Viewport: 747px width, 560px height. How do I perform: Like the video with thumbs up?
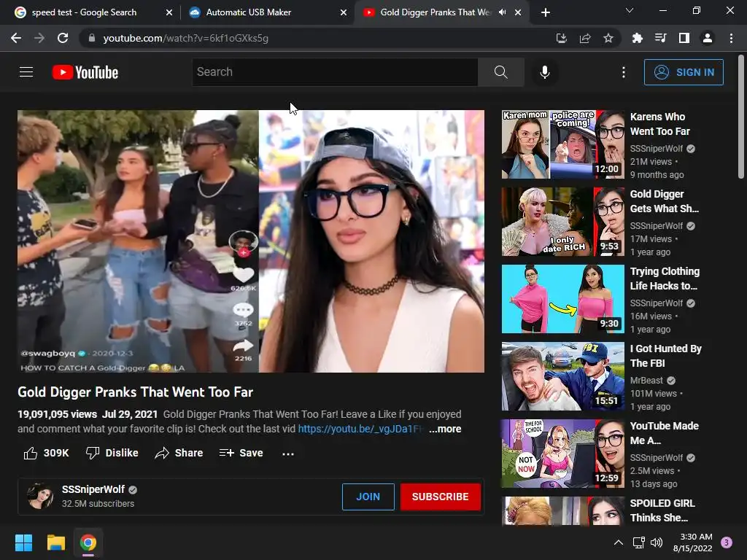(x=31, y=453)
